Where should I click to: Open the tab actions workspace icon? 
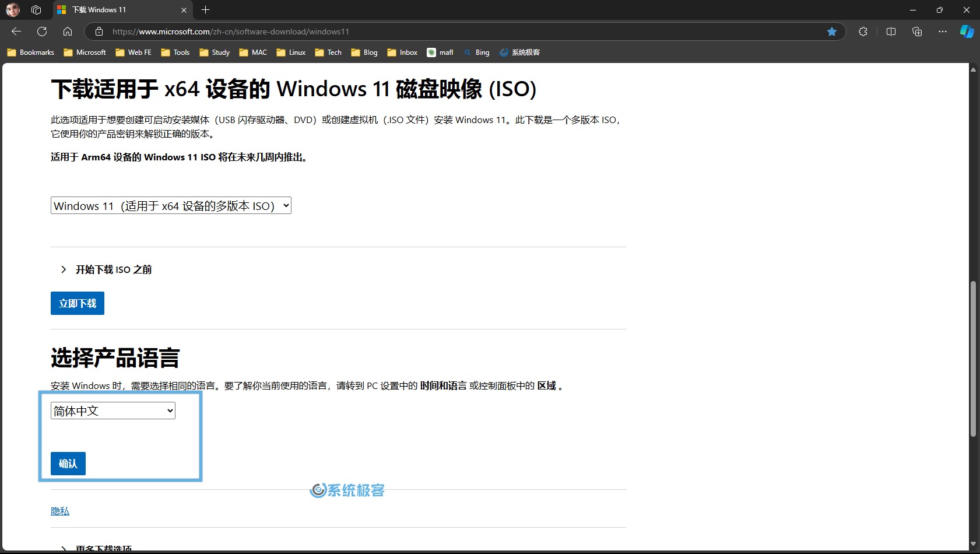click(x=36, y=10)
